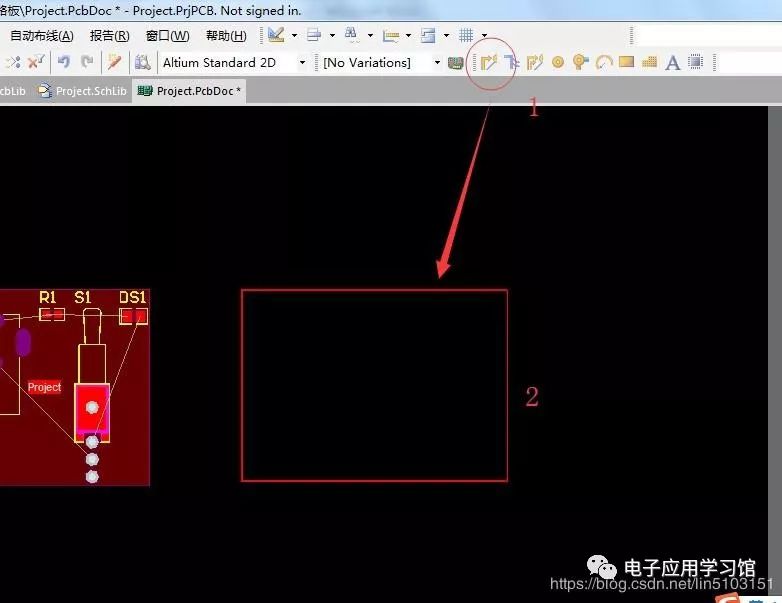
Task: Select the Place Via tool
Action: point(581,62)
